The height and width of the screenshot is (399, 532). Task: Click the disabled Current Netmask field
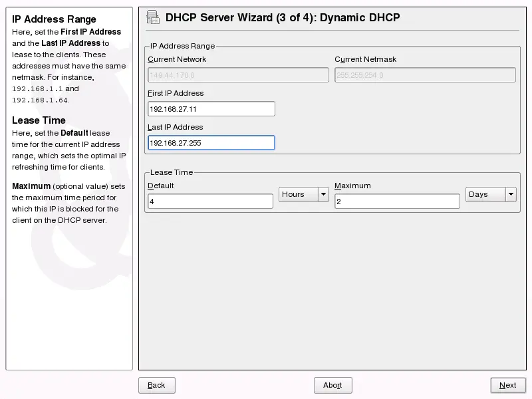coord(425,75)
